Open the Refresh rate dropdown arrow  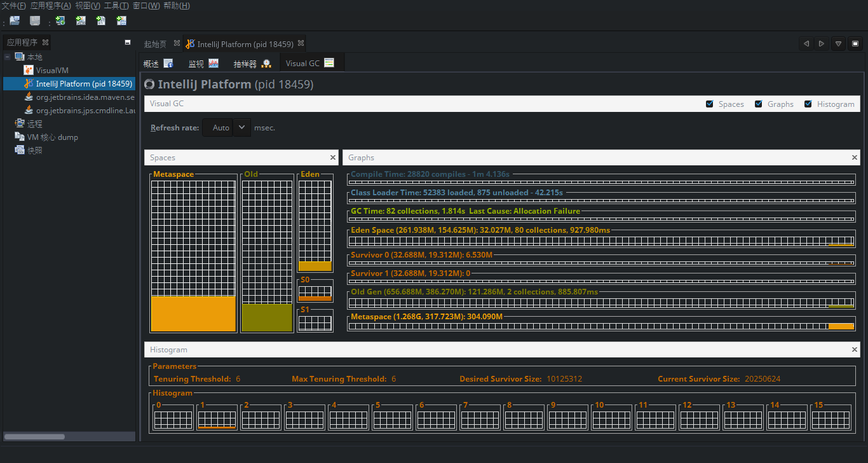pyautogui.click(x=242, y=127)
